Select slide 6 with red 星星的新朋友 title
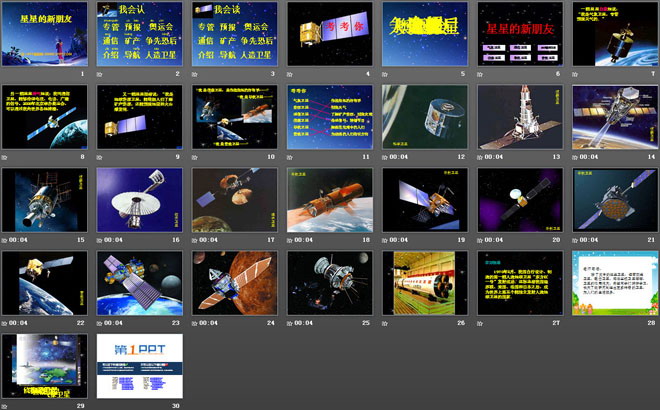The height and width of the screenshot is (410, 660). [x=520, y=34]
